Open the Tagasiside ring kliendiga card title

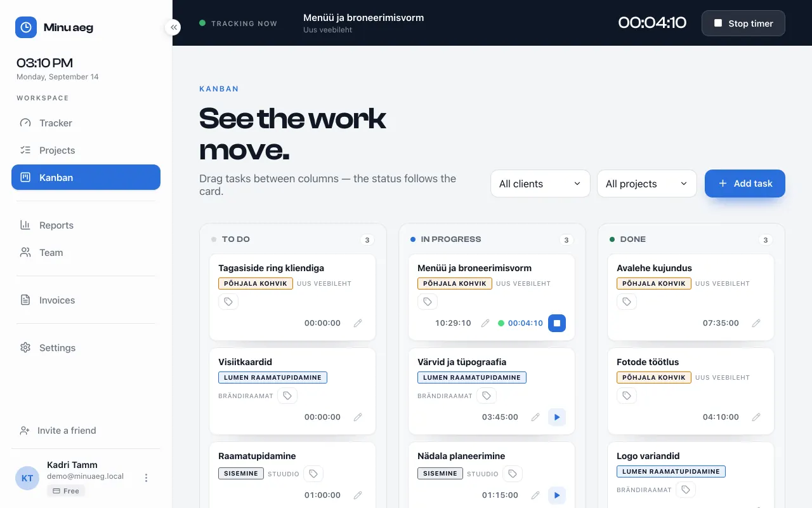coord(272,268)
